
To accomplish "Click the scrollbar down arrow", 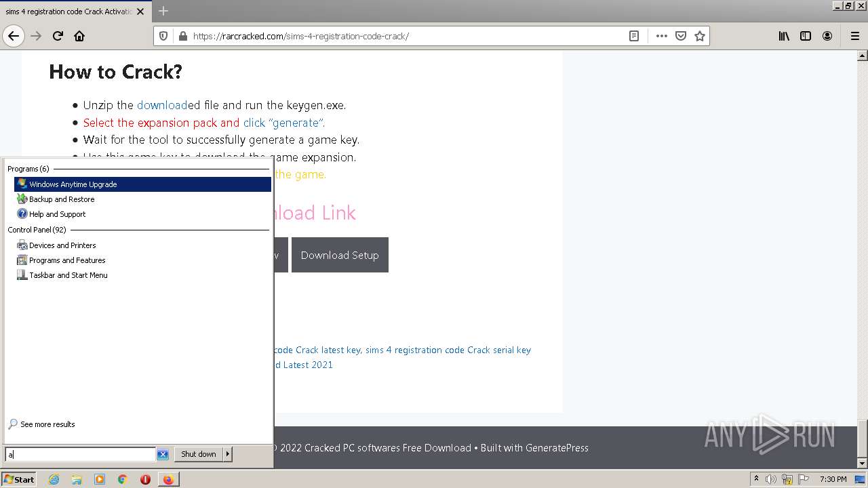I will point(863,464).
